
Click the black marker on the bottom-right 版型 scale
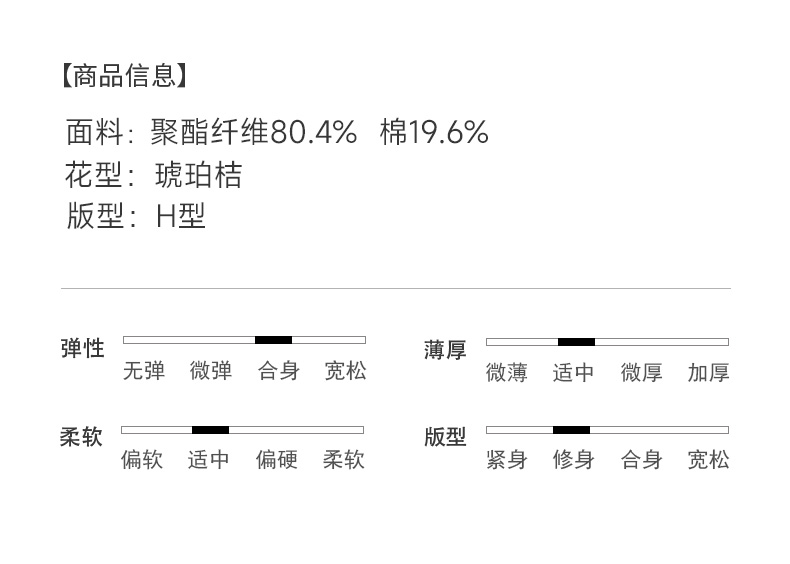[x=571, y=430]
